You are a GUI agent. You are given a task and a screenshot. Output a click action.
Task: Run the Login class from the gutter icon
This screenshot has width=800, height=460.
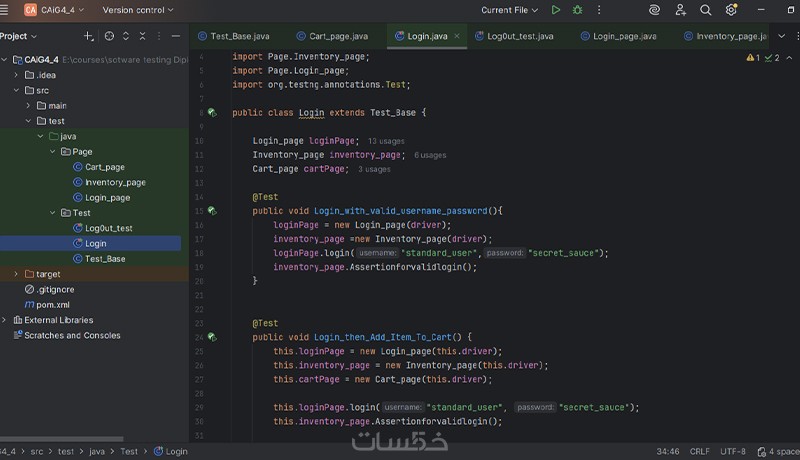click(x=212, y=113)
